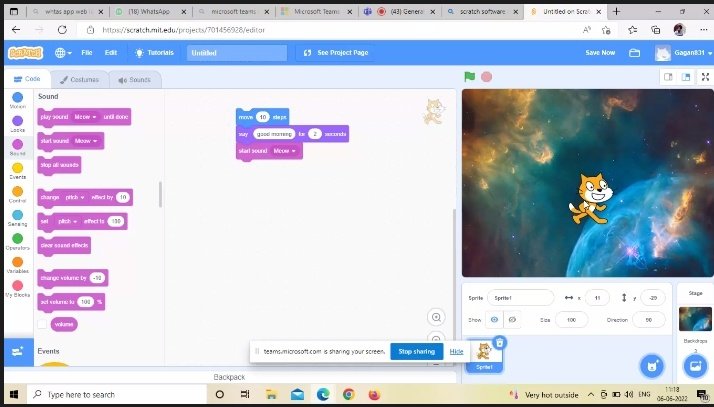Select the Sprite1 thumbnail
Viewport: 714px width, 407px height.
[x=484, y=356]
